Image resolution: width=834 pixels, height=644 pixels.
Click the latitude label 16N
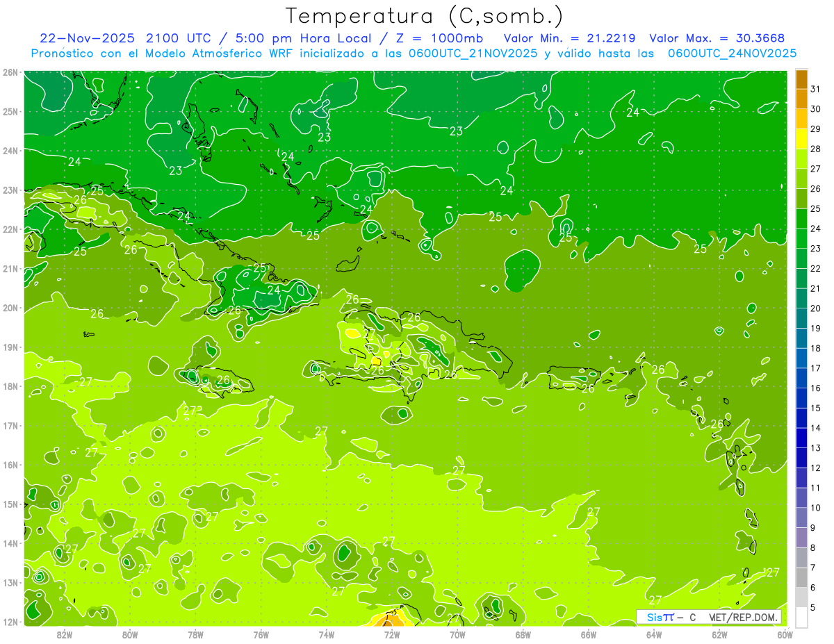coord(10,465)
